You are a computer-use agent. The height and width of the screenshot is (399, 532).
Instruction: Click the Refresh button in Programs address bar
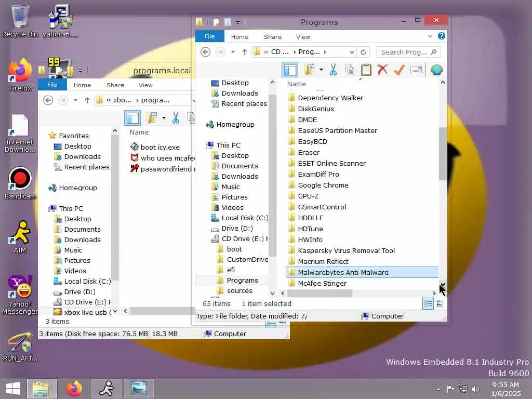coord(363,52)
